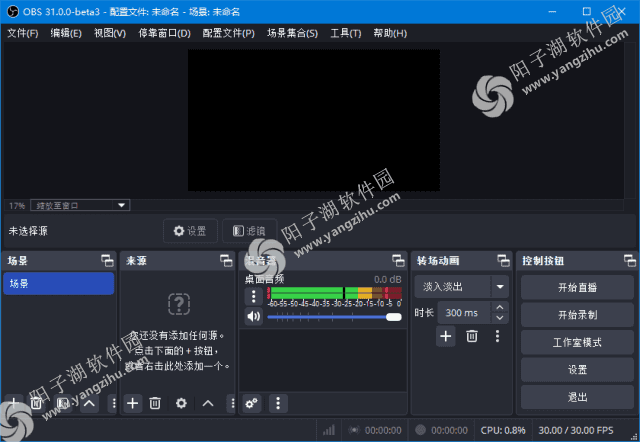Open the 桌面音频 track options three-dot button
Screen dimensions: 640x442
click(x=253, y=296)
